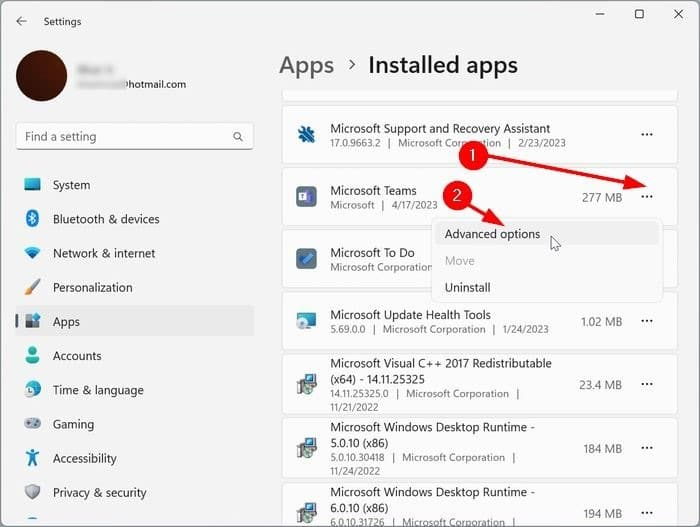Open System settings in sidebar
The width and height of the screenshot is (700, 527).
tap(134, 184)
